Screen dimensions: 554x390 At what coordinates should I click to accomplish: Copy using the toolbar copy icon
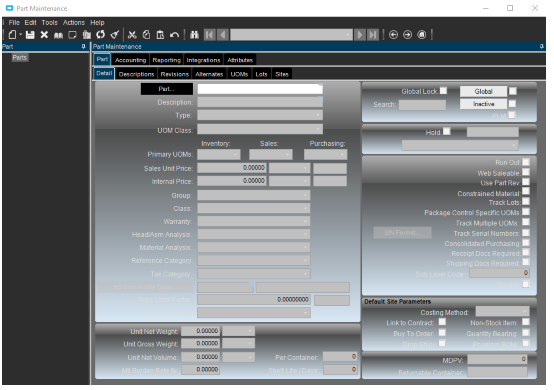tap(146, 35)
